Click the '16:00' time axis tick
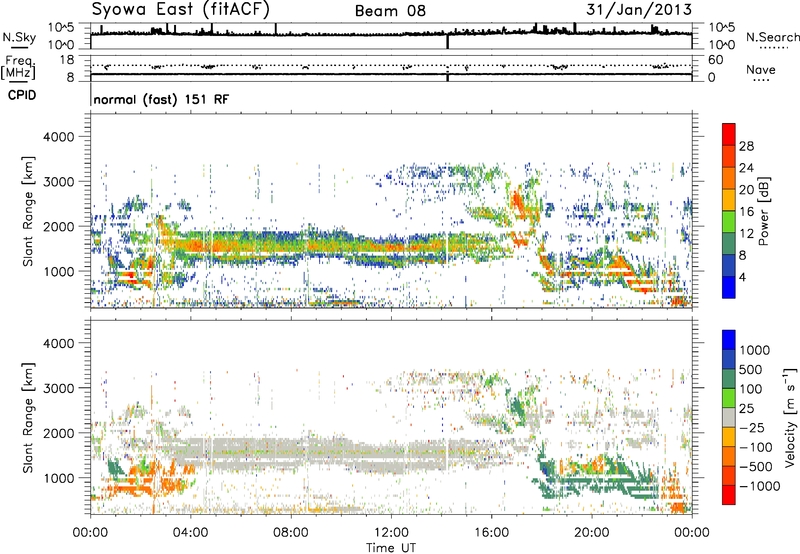Screen dimensions: 800x554 [491, 533]
